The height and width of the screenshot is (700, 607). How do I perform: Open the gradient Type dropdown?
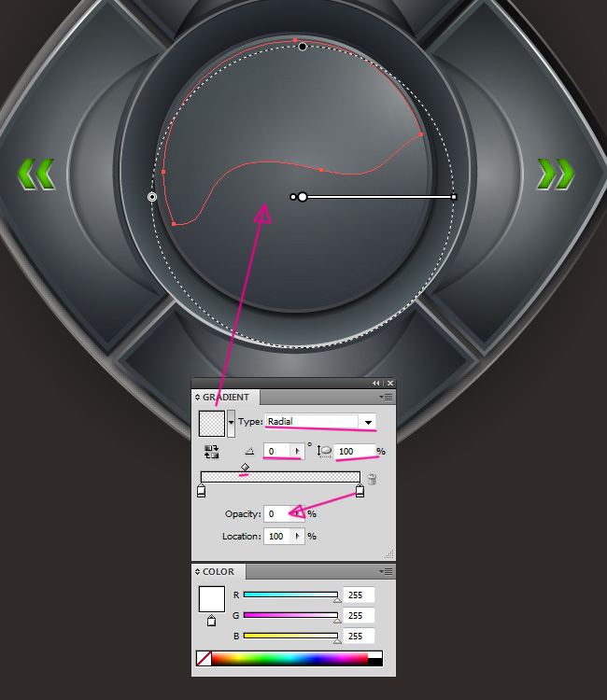click(x=369, y=422)
